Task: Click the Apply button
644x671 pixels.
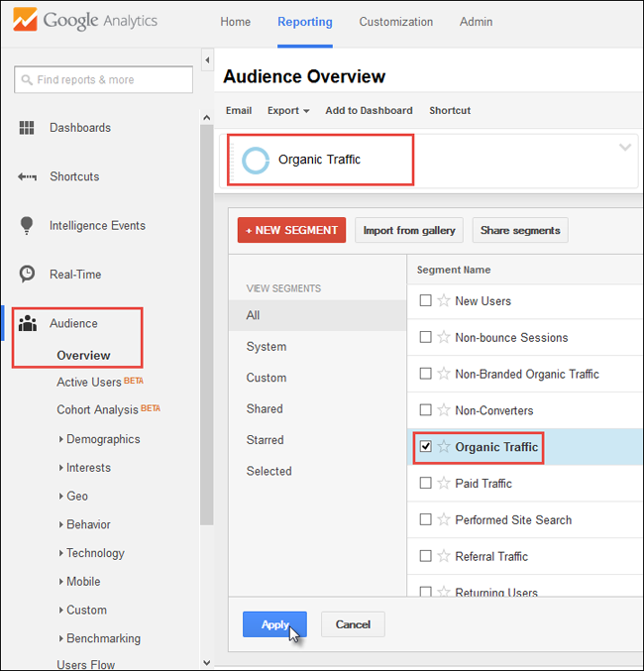Action: [x=274, y=624]
